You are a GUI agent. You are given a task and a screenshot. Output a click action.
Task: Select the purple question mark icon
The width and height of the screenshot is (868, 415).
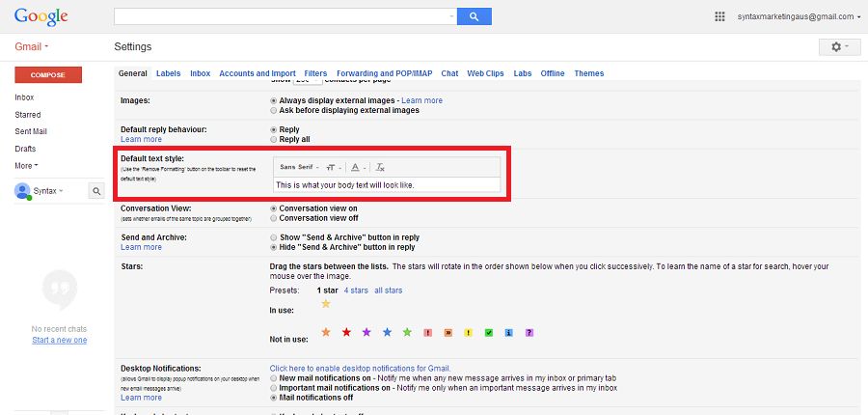tap(529, 333)
